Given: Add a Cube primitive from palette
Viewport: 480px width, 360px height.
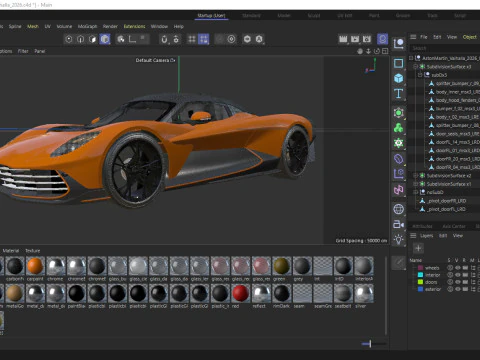Looking at the screenshot, I should 399,79.
